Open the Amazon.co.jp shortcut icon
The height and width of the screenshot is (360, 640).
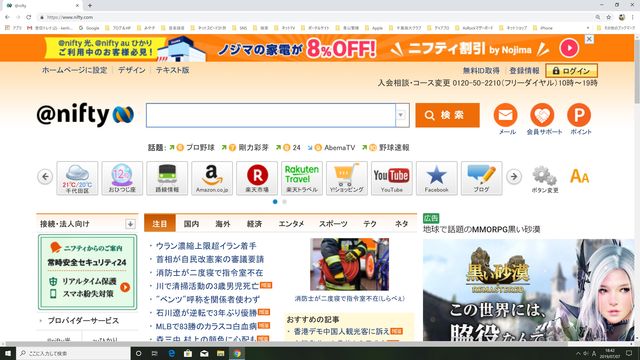tap(212, 178)
